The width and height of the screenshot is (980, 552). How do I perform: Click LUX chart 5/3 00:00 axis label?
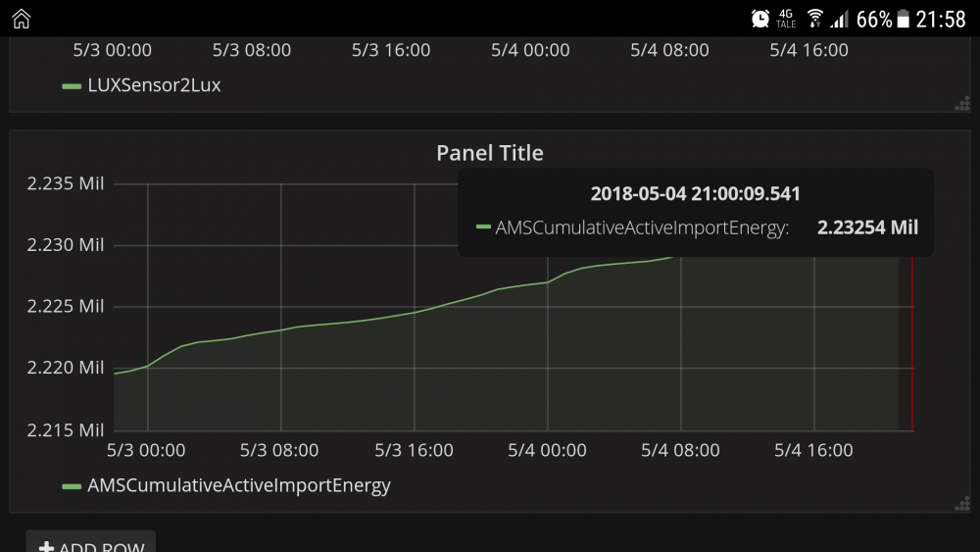[x=112, y=50]
